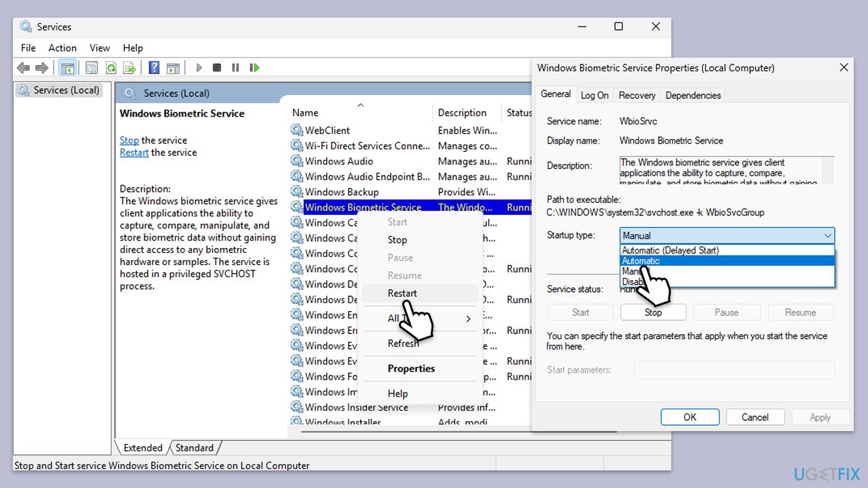This screenshot has height=488, width=868.
Task: Select the Windows Audio service row
Action: [x=339, y=161]
